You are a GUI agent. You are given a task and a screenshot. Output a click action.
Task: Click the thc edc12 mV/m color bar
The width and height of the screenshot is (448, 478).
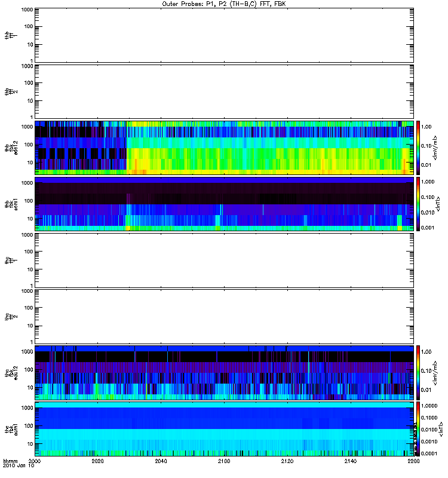click(x=418, y=373)
